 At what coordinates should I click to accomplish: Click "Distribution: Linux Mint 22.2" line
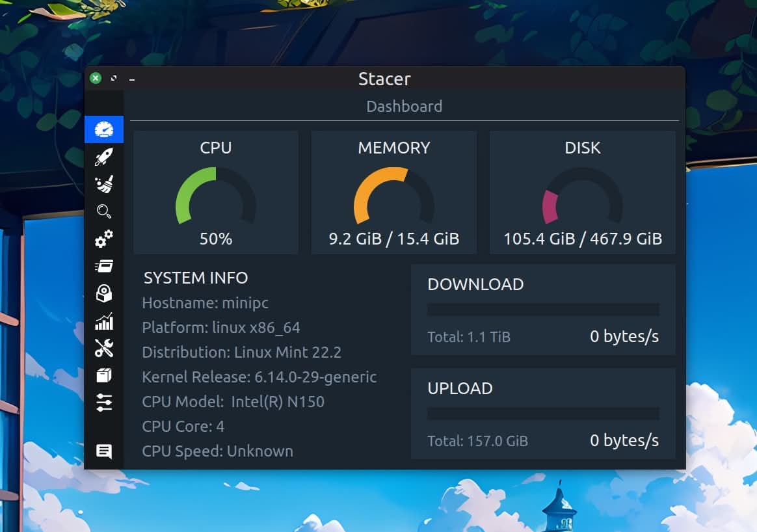[x=241, y=352]
